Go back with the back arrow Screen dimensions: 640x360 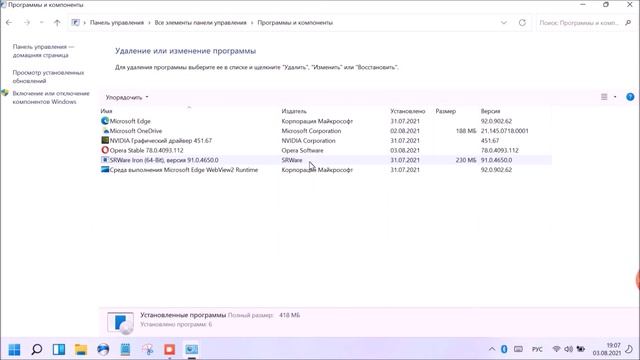pos(9,22)
